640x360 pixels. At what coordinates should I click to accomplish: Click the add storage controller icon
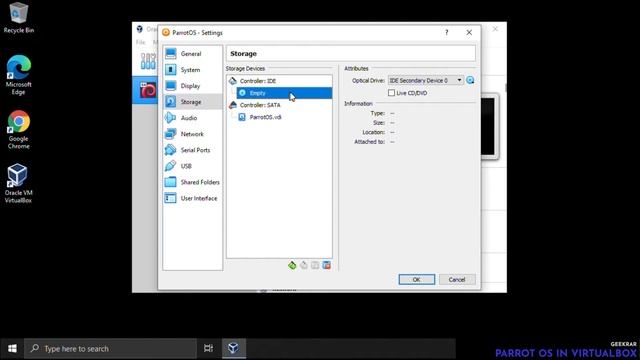[x=292, y=265]
